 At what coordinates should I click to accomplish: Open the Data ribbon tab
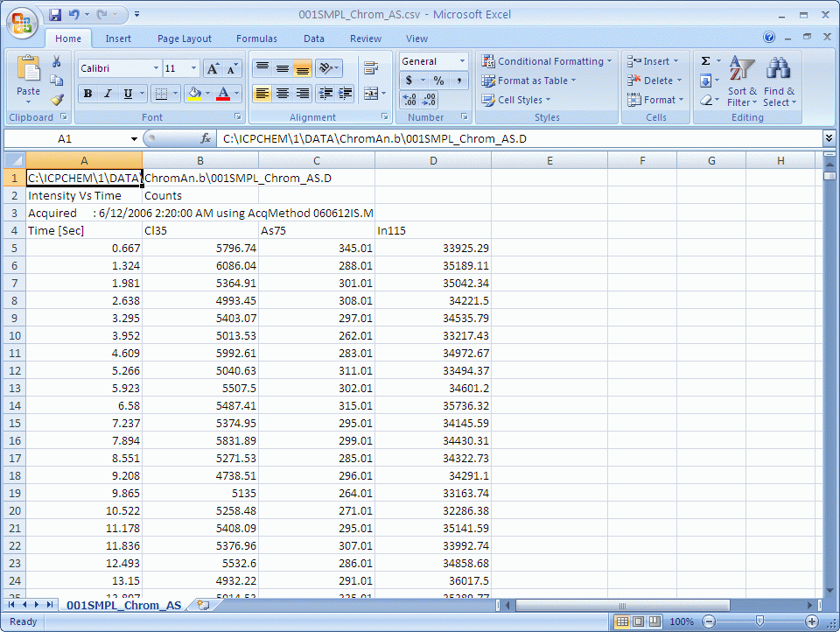coord(314,39)
